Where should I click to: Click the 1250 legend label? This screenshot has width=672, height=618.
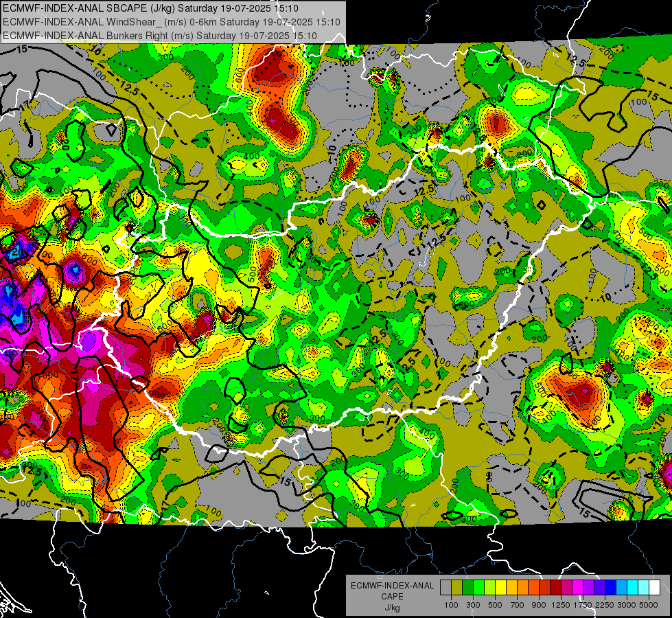click(x=561, y=605)
